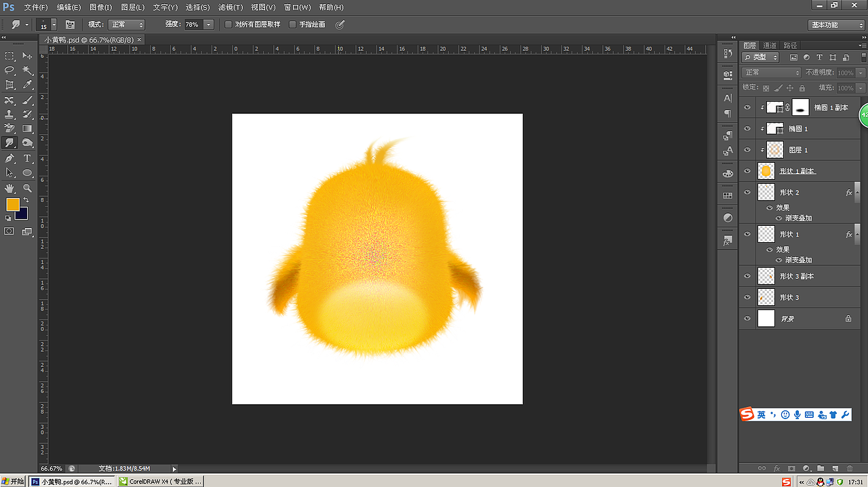Select the Eyedropper tool
The width and height of the screenshot is (868, 487).
coord(27,85)
